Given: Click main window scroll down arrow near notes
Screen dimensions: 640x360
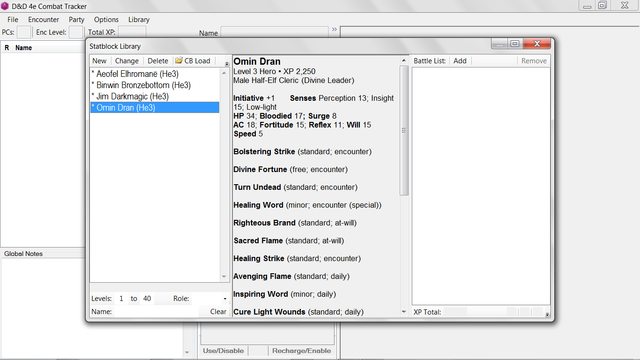Looking at the screenshot, I should (187, 352).
